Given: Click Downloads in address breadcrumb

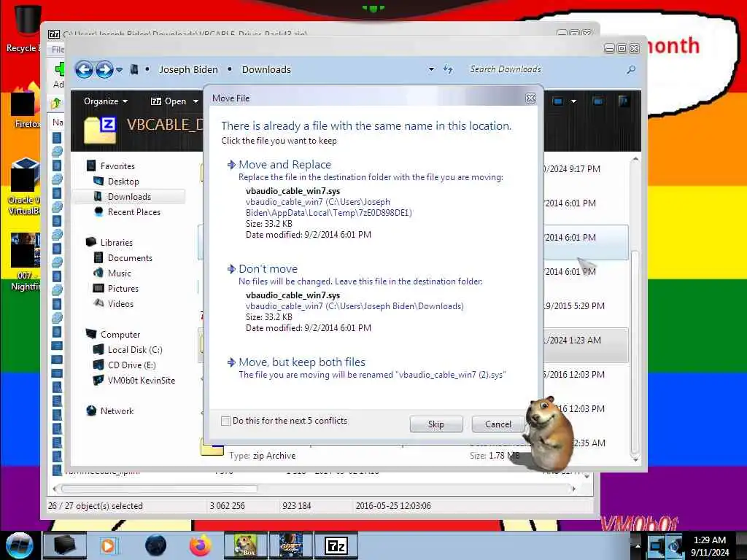Looking at the screenshot, I should pos(266,69).
